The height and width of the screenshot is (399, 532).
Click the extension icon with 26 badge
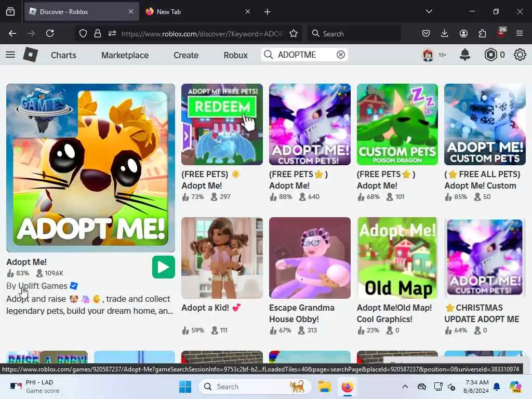click(x=501, y=33)
